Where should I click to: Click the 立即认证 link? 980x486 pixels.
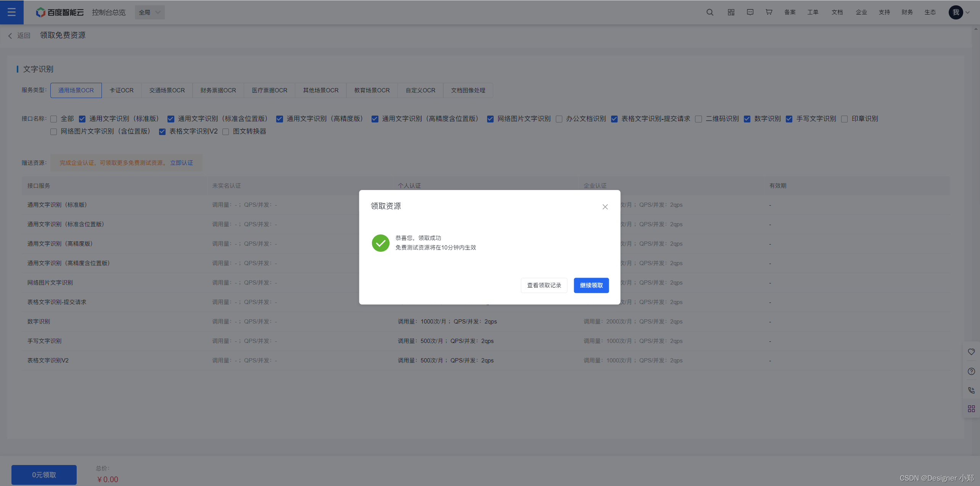point(182,163)
